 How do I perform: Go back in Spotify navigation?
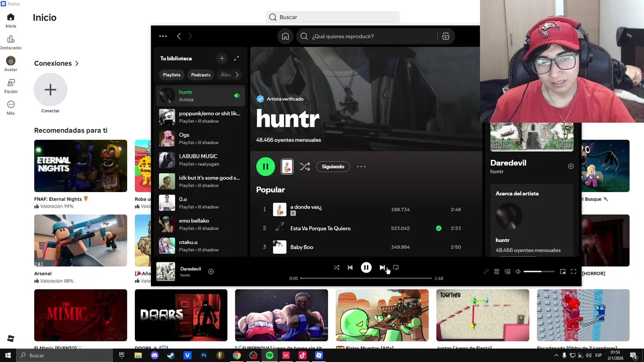click(179, 36)
